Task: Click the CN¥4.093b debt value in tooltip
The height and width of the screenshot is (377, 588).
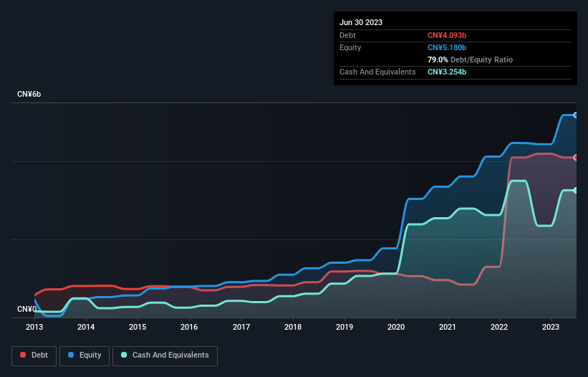Action: click(448, 35)
